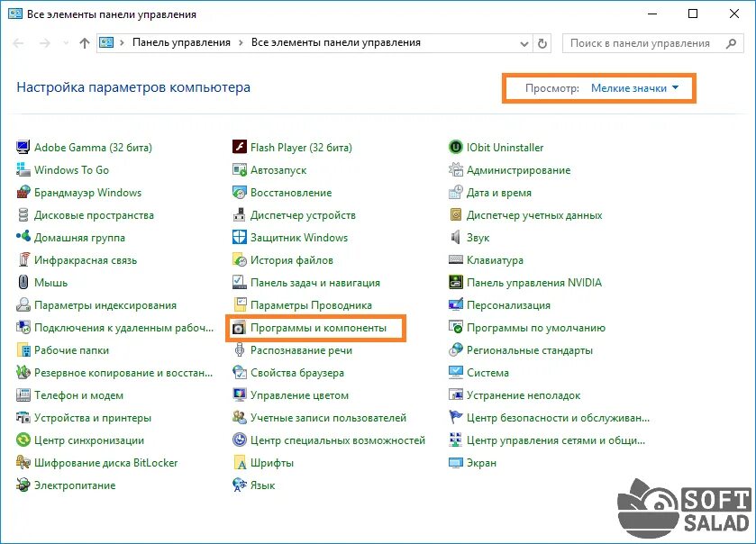Screen dimensions: 756x544
Task: Click the IObit Uninstaller green icon
Action: (x=455, y=147)
